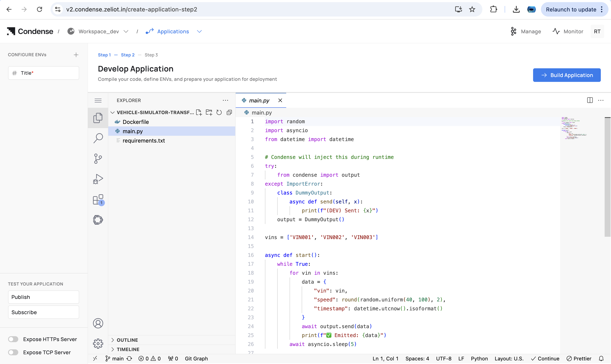Open requirements.txt in the explorer
The image size is (611, 364).
pos(144,141)
